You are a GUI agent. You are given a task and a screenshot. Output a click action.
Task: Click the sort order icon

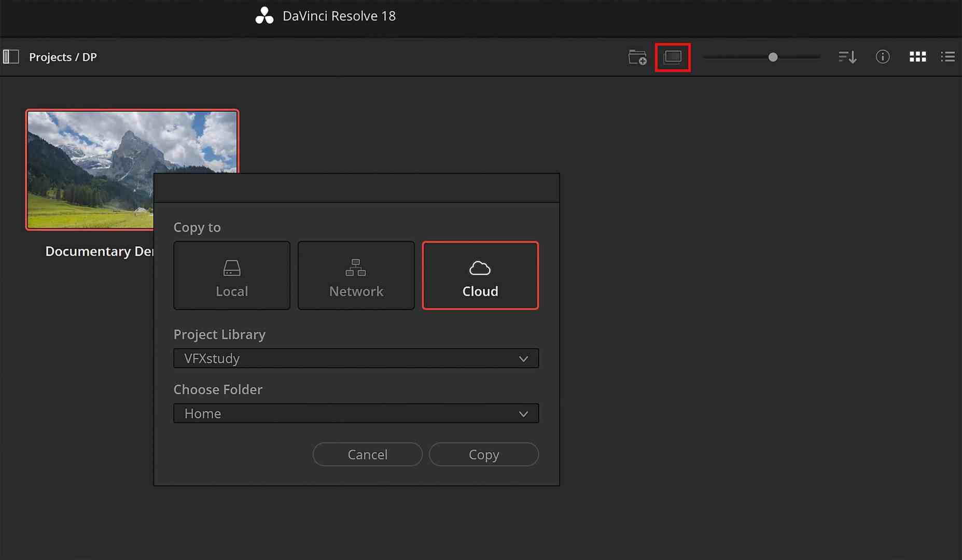[x=847, y=57]
